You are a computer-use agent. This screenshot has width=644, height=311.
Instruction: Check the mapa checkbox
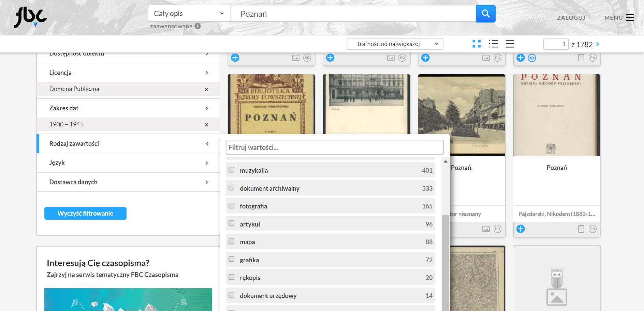[231, 241]
